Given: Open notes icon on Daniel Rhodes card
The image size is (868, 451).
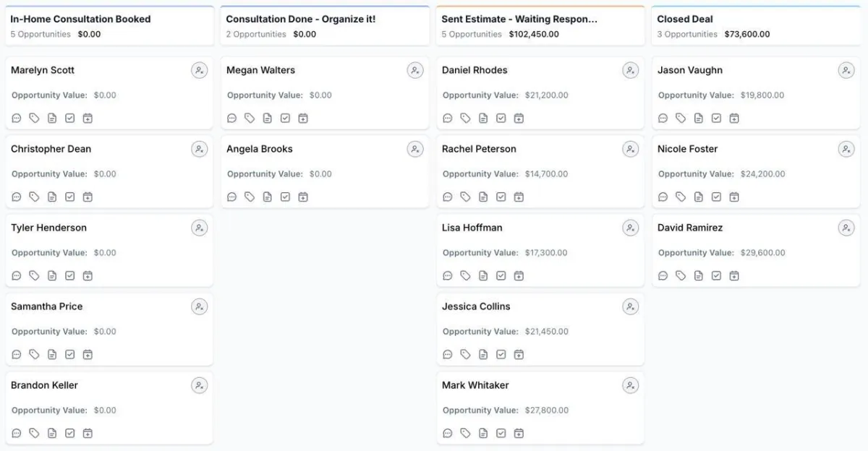Looking at the screenshot, I should pos(483,118).
